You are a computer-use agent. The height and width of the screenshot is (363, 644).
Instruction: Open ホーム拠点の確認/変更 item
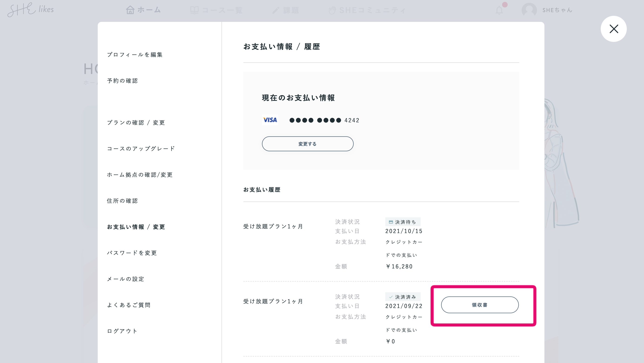click(140, 175)
